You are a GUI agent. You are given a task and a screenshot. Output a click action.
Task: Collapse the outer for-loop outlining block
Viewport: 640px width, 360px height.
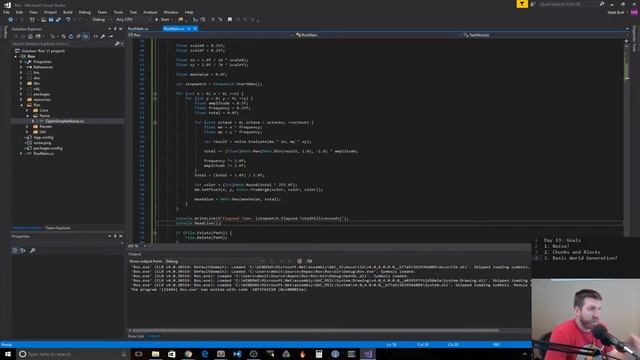(x=155, y=93)
